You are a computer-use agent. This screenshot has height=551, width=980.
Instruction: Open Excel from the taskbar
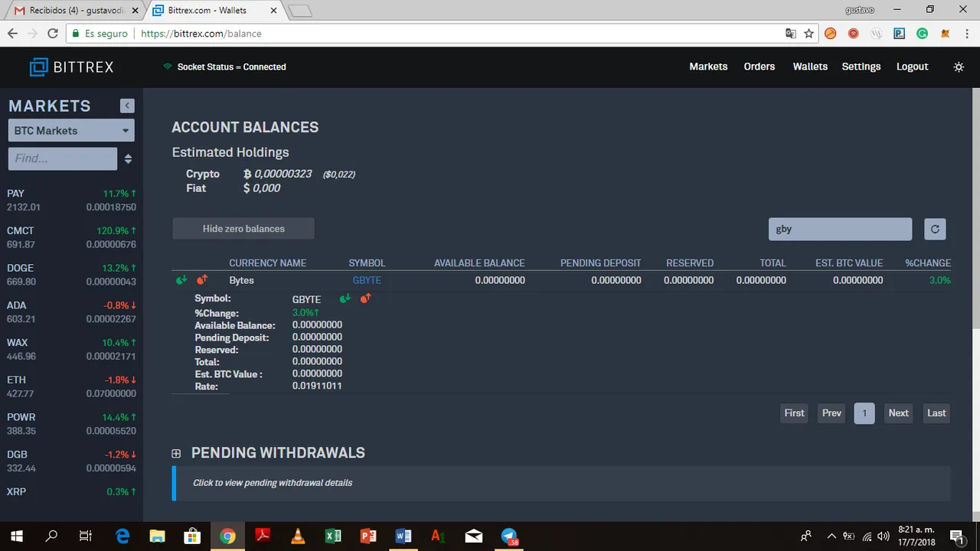333,536
